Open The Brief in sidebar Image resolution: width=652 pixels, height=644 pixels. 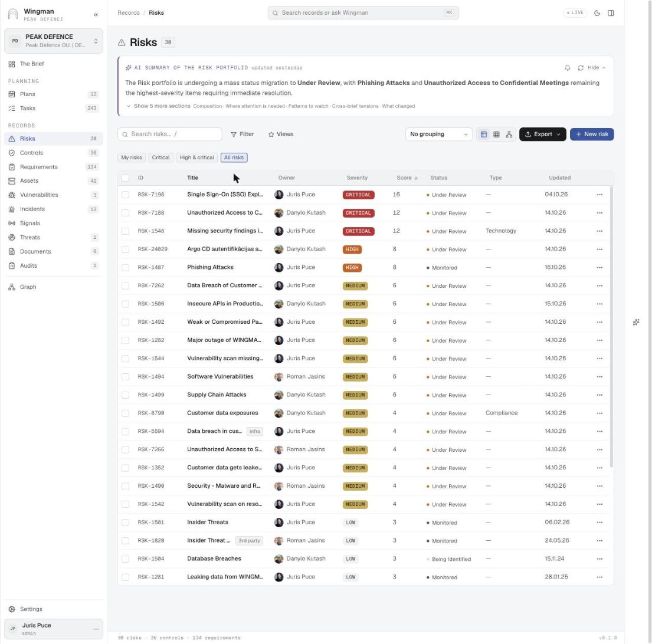pyautogui.click(x=54, y=64)
